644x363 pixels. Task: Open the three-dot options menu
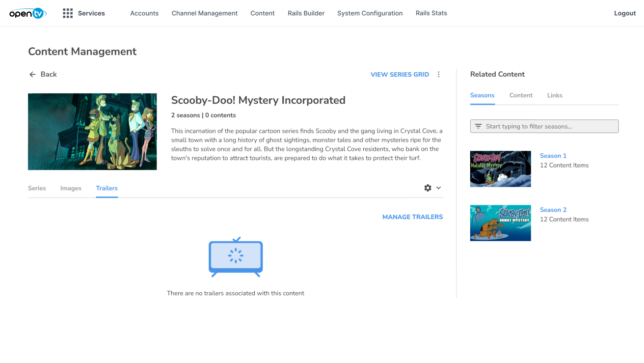click(439, 74)
